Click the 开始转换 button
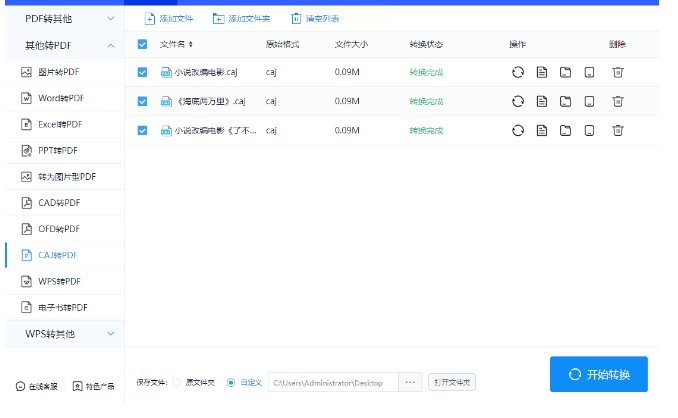 click(x=598, y=374)
